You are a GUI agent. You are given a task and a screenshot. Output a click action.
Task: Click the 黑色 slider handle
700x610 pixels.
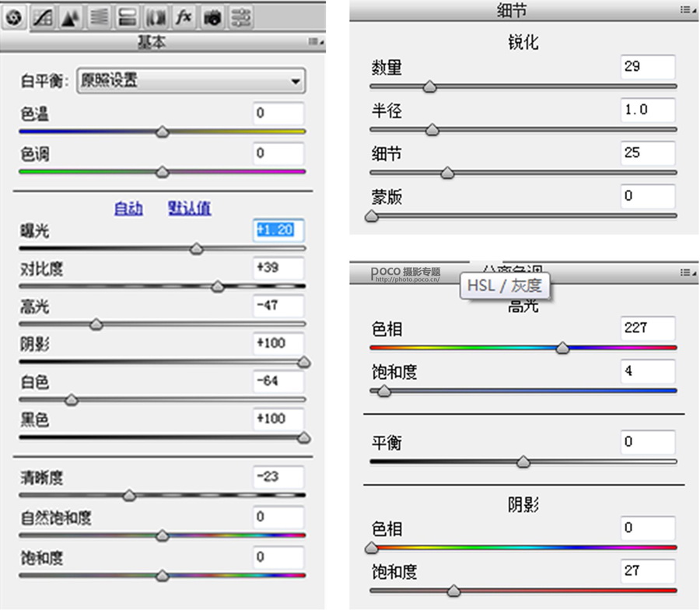coord(304,438)
